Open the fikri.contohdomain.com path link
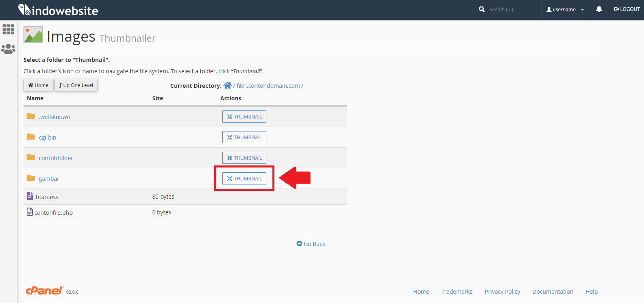 coord(268,86)
